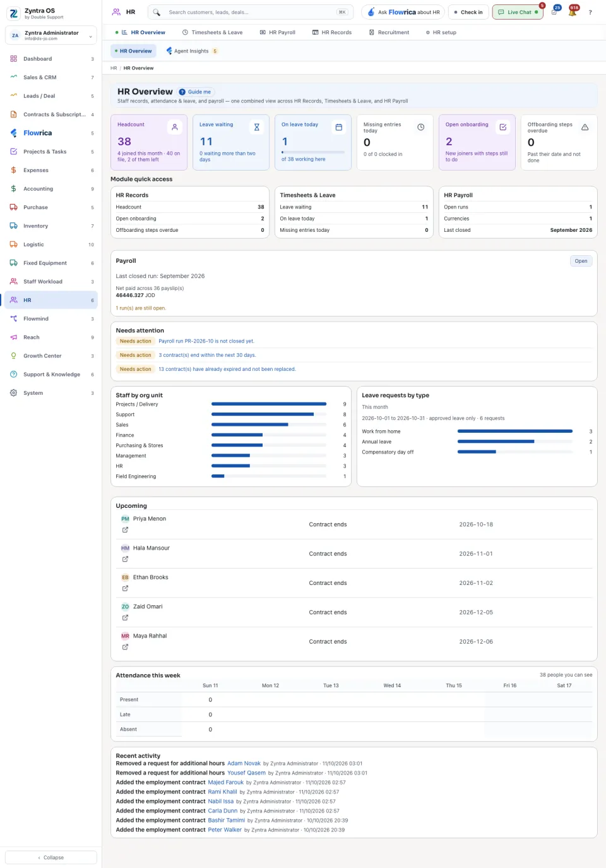Click the On leave today progress bar
This screenshot has height=868, width=606.
pos(313,152)
